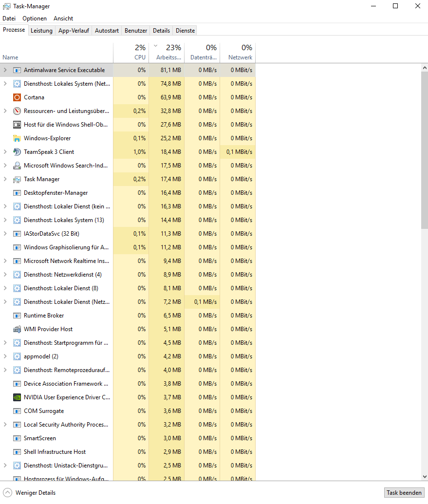The width and height of the screenshot is (428, 504).
Task: Click the scrollbar up arrow
Action: pyautogui.click(x=425, y=68)
